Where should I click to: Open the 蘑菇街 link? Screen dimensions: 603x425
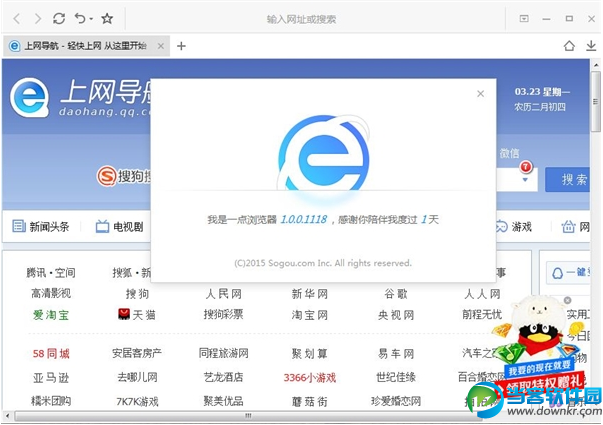(310, 402)
